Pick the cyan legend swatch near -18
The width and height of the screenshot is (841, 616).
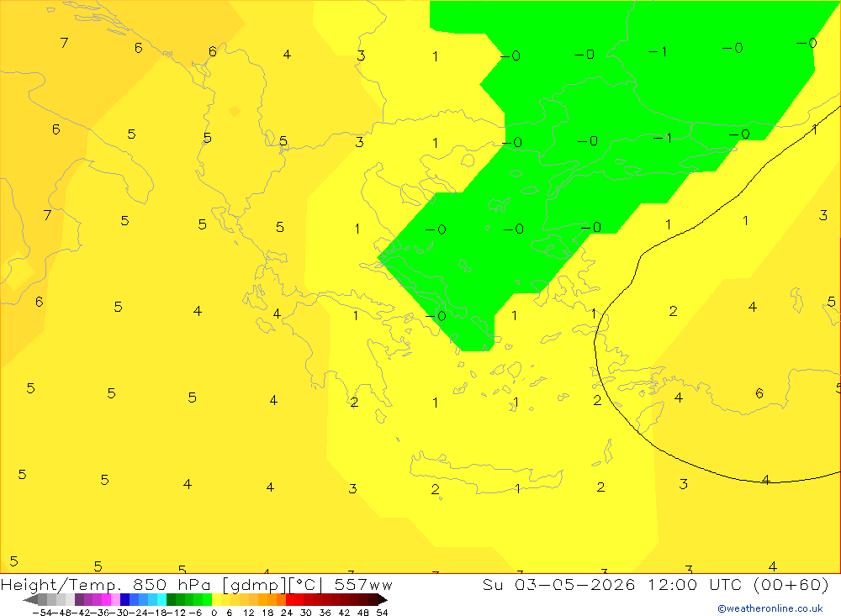[161, 599]
